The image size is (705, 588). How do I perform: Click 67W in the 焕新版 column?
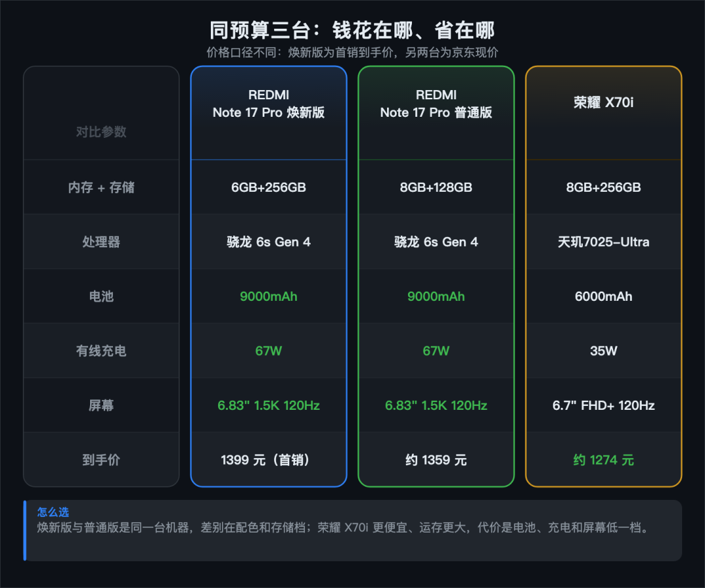tap(268, 350)
